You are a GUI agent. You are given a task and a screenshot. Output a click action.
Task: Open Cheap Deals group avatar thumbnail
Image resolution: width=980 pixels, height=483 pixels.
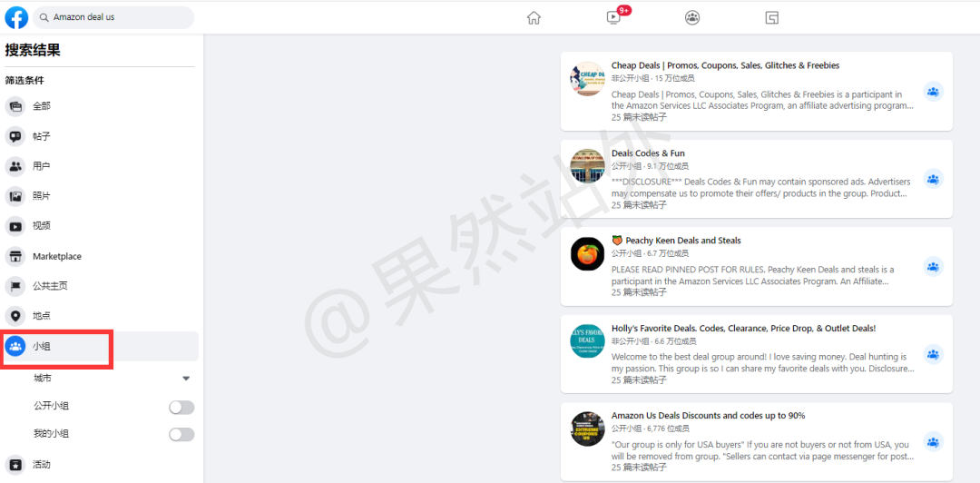pos(587,79)
